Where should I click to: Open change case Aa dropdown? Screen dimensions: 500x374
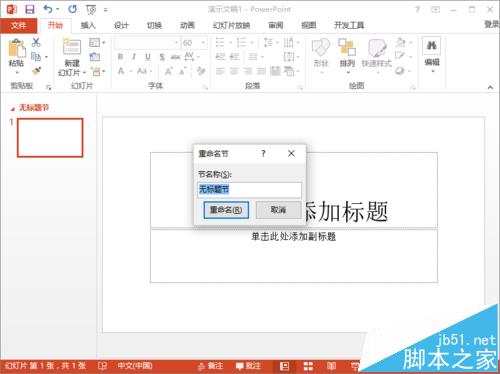click(145, 71)
